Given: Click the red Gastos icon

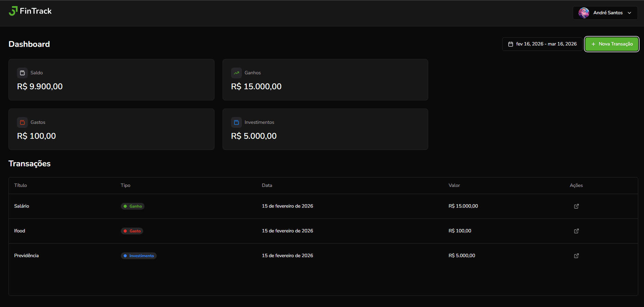Looking at the screenshot, I should tap(22, 122).
